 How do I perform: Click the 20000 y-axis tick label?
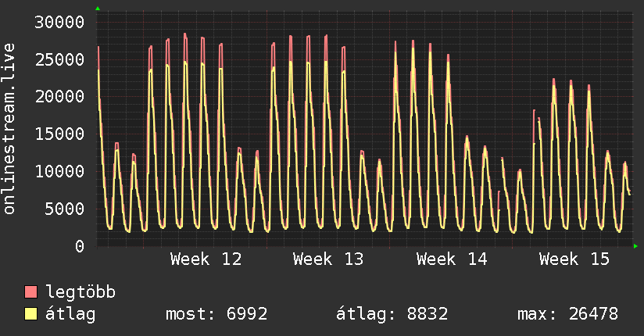[x=59, y=97]
